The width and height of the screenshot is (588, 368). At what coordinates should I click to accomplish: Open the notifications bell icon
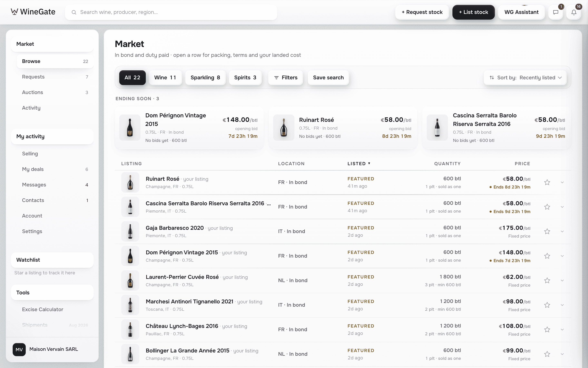[x=574, y=12]
